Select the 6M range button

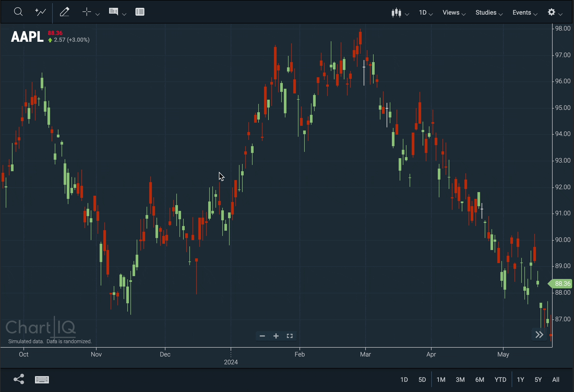(480, 380)
